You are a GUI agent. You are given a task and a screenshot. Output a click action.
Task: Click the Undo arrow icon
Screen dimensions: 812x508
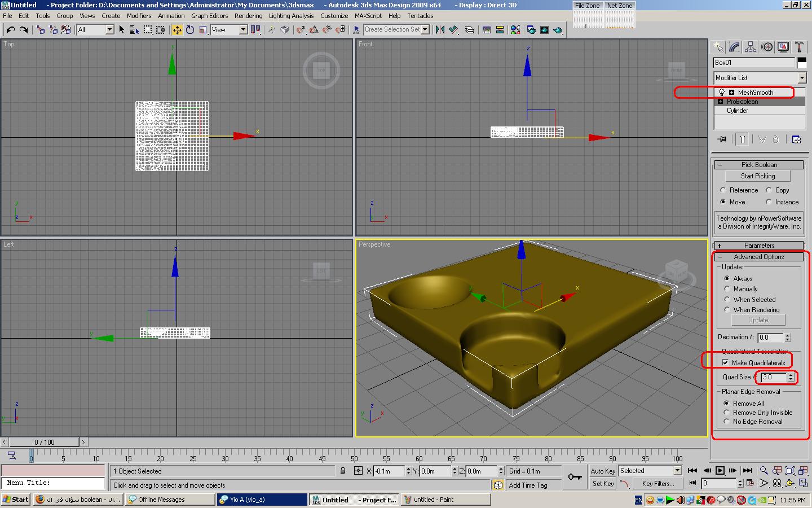point(10,29)
